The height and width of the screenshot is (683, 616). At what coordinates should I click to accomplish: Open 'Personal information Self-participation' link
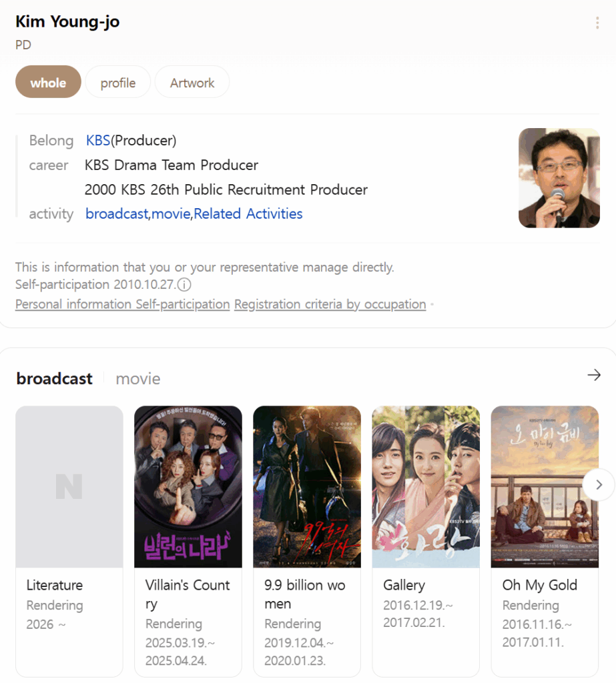pyautogui.click(x=122, y=304)
